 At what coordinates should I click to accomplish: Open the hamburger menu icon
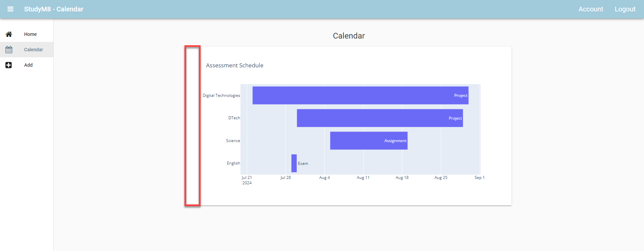click(10, 9)
